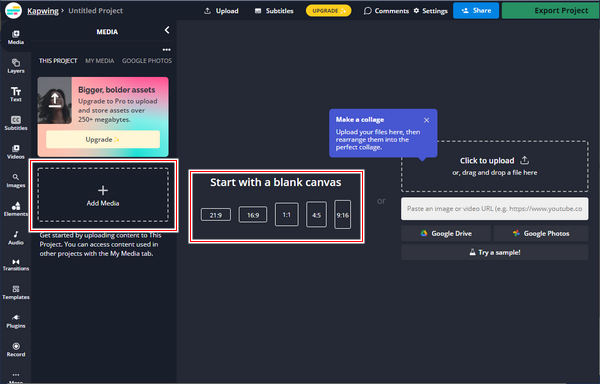Viewport: 600px width, 384px height.
Task: Import from Google Photos button
Action: [541, 233]
